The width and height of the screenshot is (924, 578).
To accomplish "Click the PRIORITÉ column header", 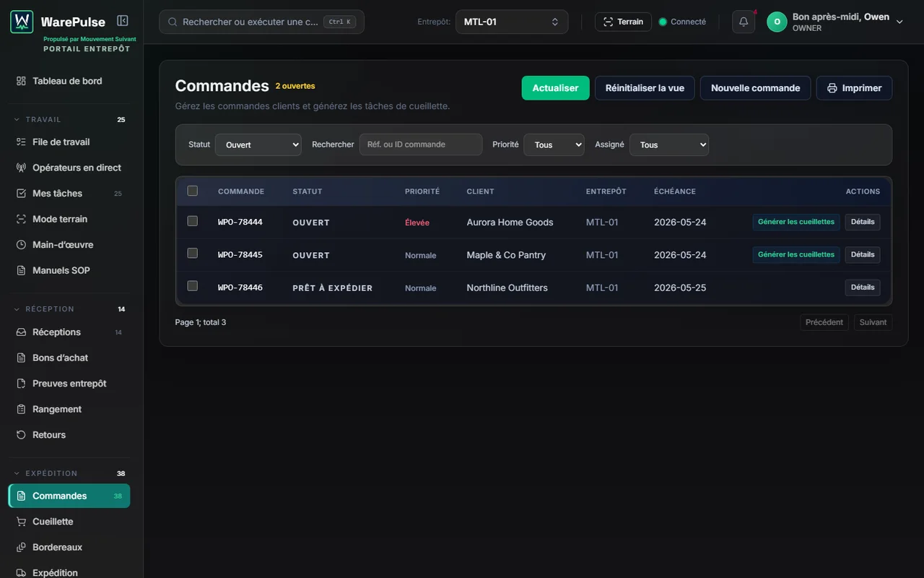I will click(x=422, y=191).
